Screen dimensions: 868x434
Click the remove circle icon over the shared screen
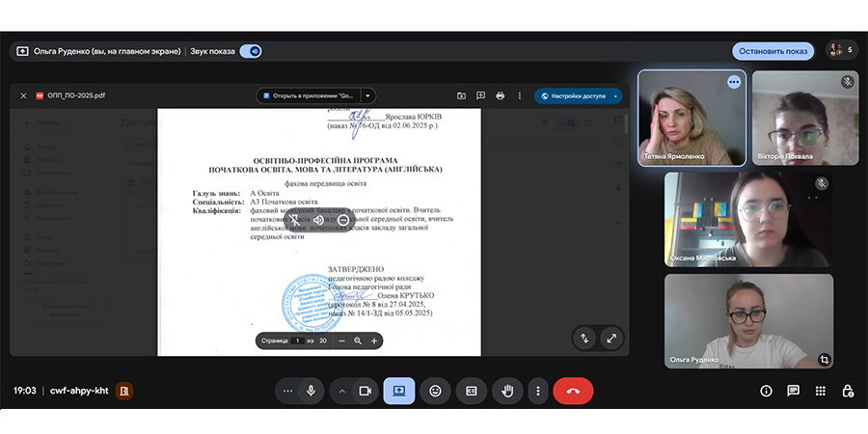[342, 220]
